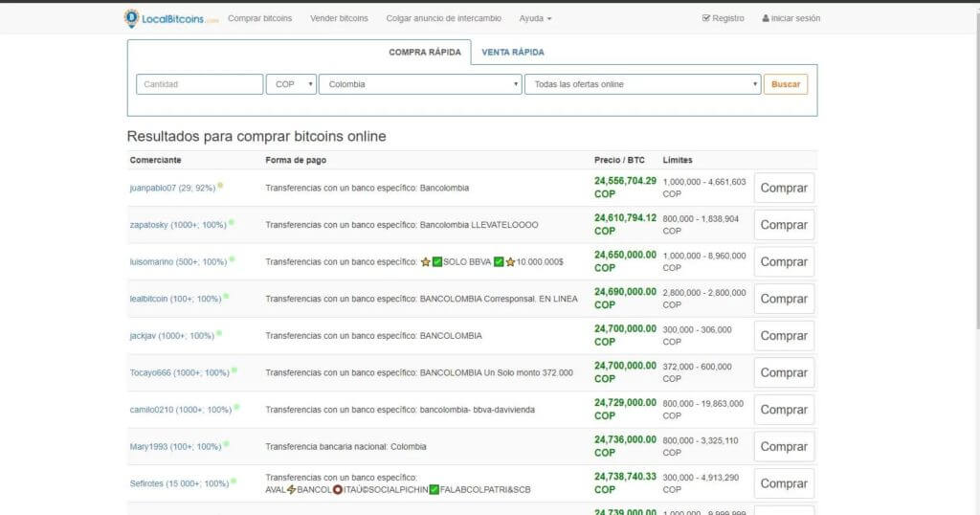The image size is (980, 515).
Task: Open trader camilo0210 profile
Action: click(x=181, y=410)
